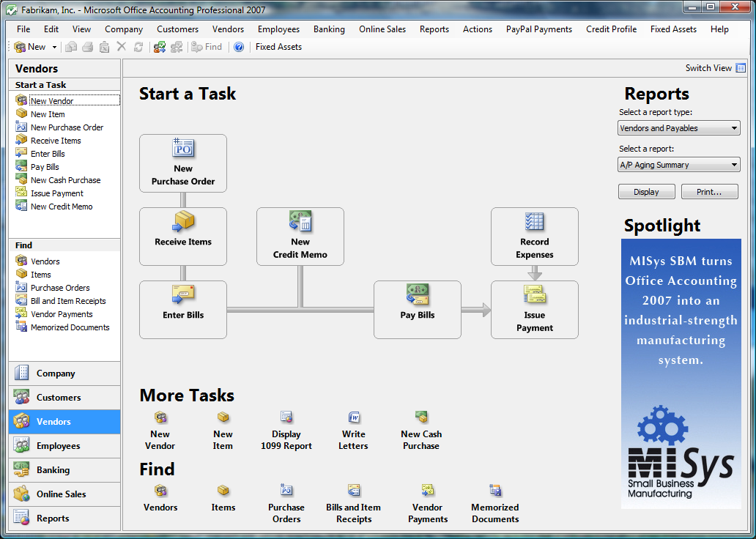
Task: Click the Items icon in bottom Find section
Action: [x=223, y=491]
